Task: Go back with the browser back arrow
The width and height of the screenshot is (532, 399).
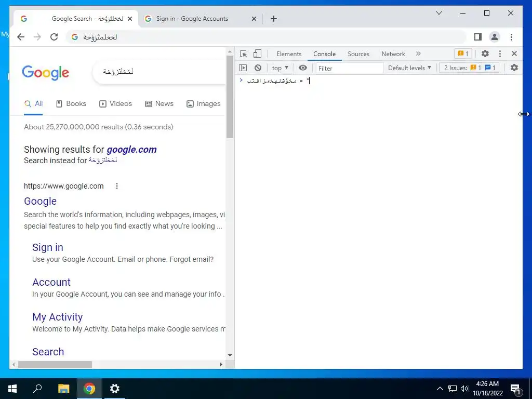Action: [21, 37]
